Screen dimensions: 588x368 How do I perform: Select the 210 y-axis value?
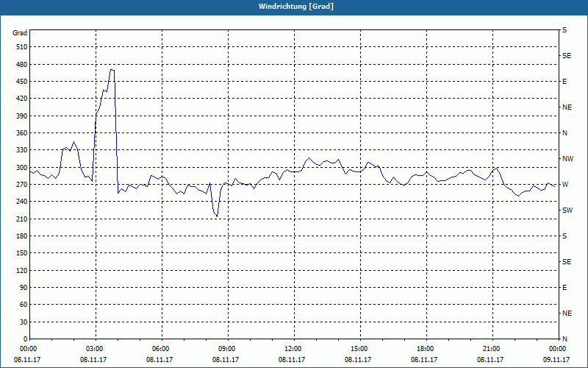[x=22, y=219]
